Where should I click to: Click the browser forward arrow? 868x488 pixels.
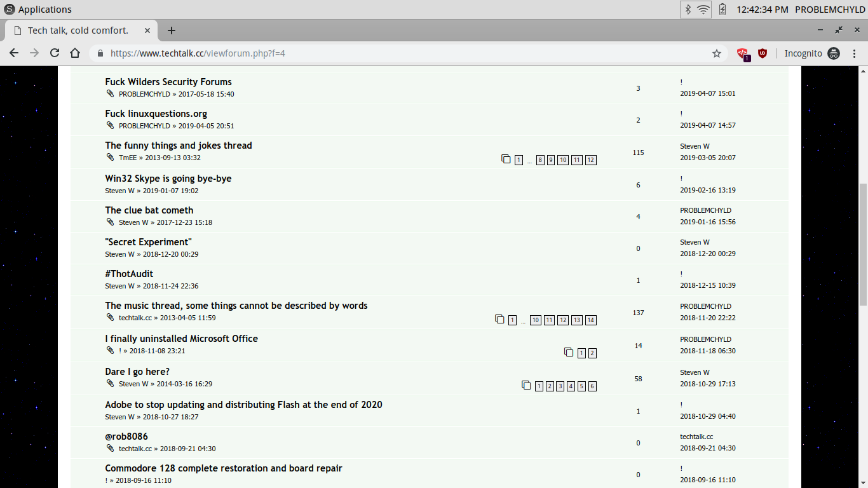34,53
